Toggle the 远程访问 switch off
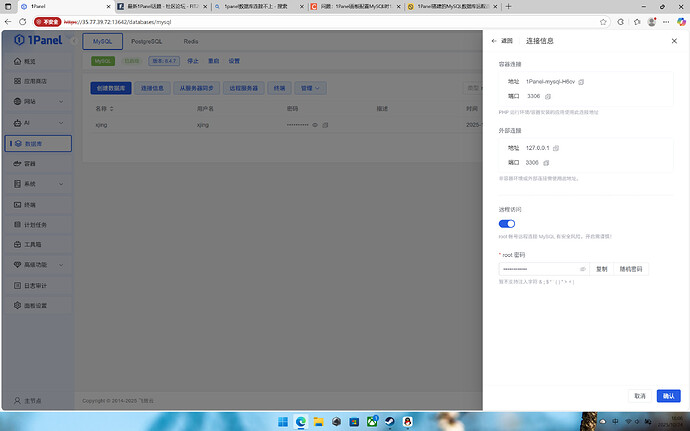This screenshot has height=431, width=690. (506, 224)
